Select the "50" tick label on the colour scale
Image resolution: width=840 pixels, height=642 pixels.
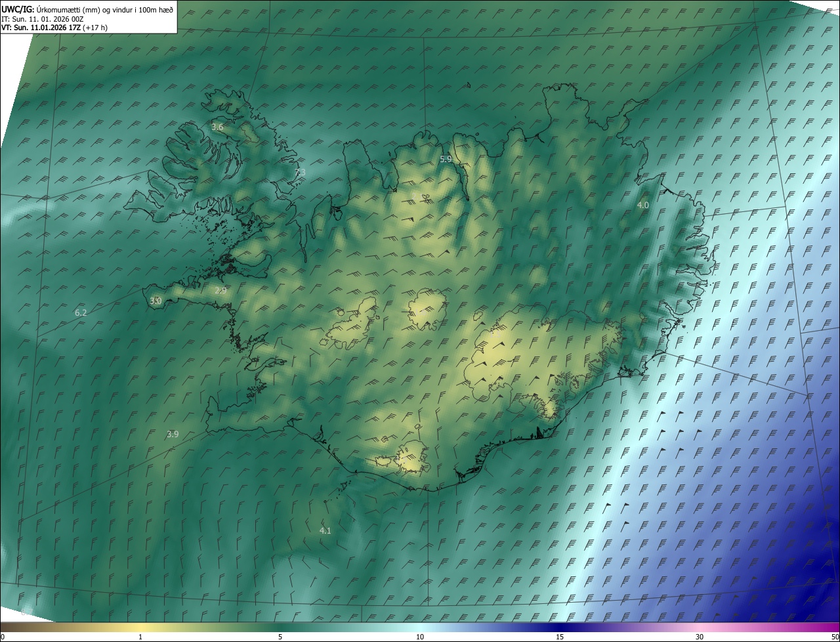coord(835,637)
